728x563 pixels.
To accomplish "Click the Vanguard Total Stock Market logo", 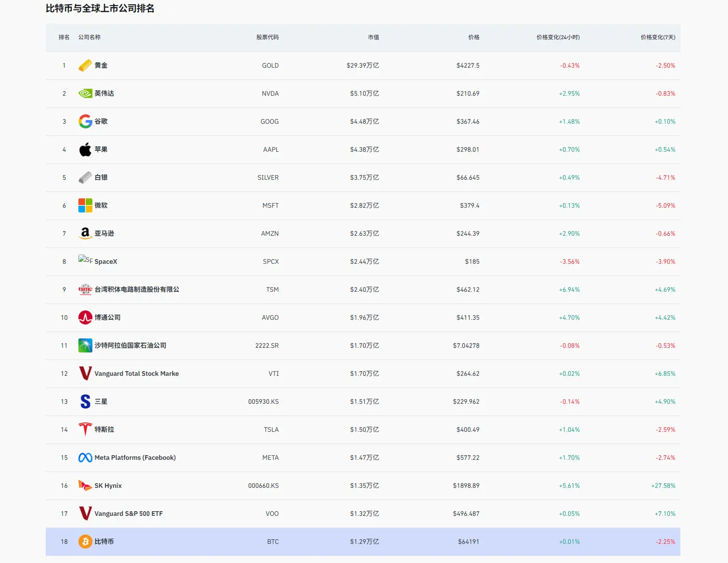I will pyautogui.click(x=85, y=373).
